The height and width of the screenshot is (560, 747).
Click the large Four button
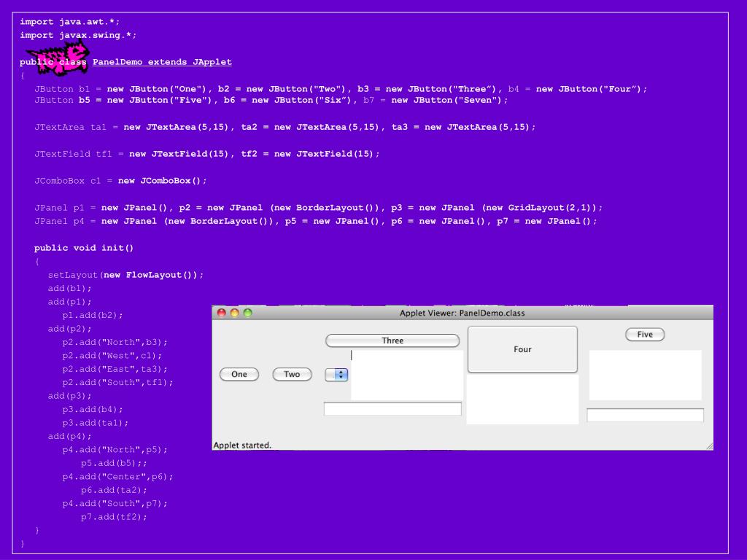pyautogui.click(x=522, y=349)
